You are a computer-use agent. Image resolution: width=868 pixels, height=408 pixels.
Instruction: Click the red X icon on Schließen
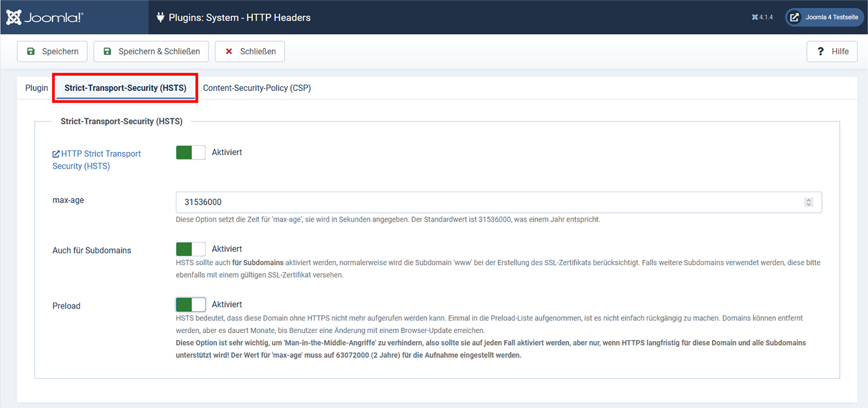pos(229,52)
